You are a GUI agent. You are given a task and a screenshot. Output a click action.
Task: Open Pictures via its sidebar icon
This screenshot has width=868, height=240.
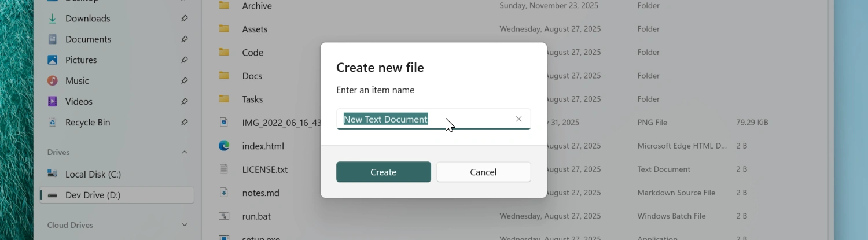pyautogui.click(x=53, y=60)
